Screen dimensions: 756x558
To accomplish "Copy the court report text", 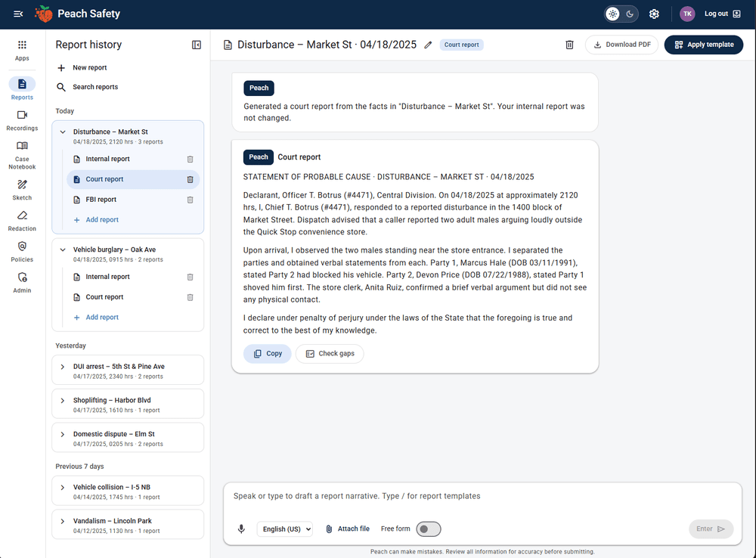I will pyautogui.click(x=267, y=354).
